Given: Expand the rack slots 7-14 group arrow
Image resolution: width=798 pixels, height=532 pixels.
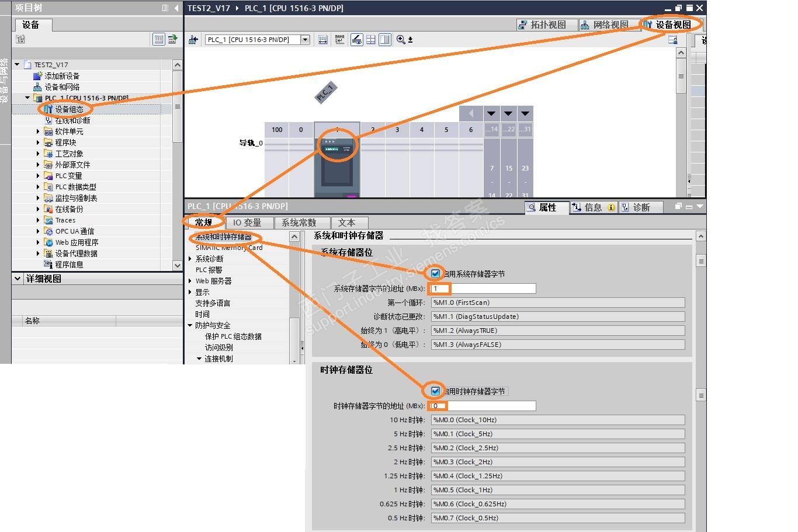Looking at the screenshot, I should click(x=491, y=113).
